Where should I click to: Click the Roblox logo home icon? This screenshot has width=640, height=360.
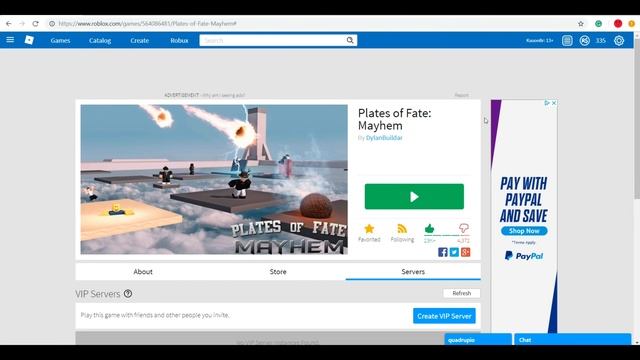click(x=29, y=40)
